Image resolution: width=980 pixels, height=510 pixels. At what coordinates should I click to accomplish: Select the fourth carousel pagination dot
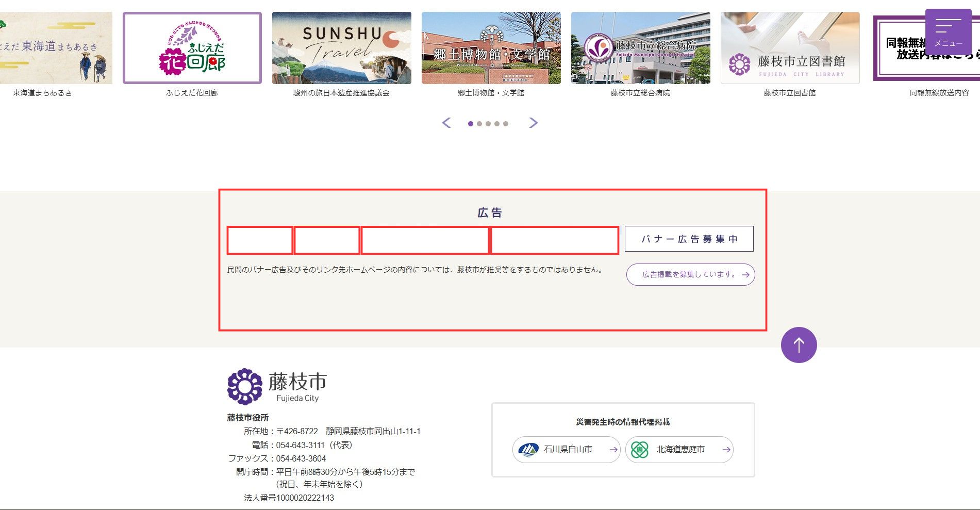(x=497, y=124)
